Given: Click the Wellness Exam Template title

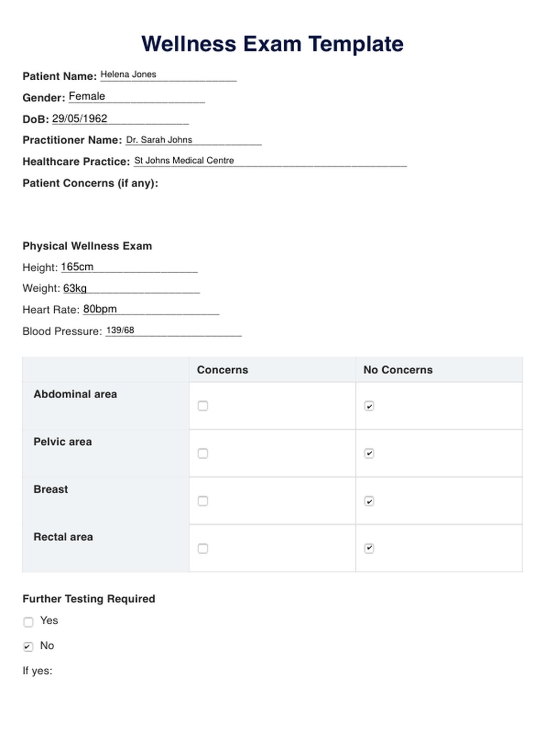Looking at the screenshot, I should coord(272,44).
